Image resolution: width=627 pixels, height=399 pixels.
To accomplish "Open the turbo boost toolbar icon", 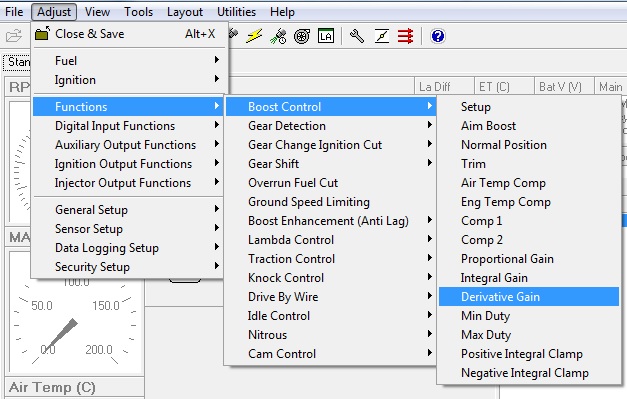I will pos(302,36).
